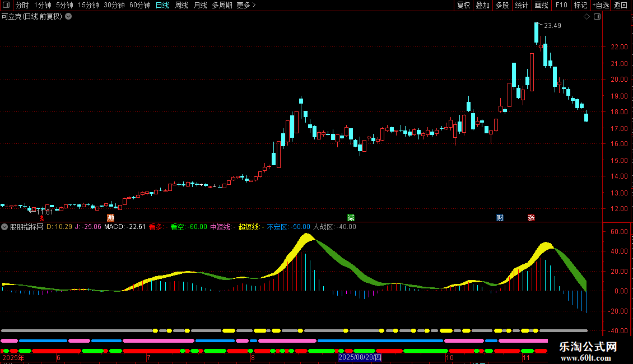The image size is (633, 364).
Task: Expand the 更多 periods menu
Action: (x=246, y=5)
